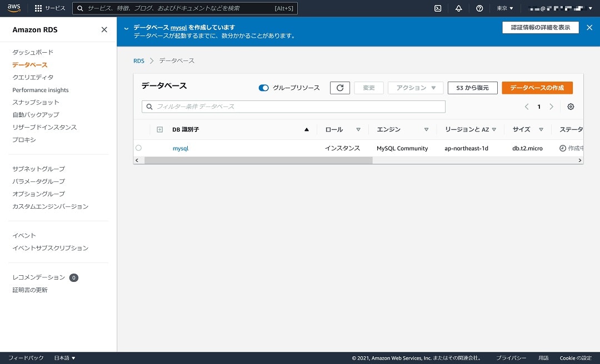Open クエリエディタ in sidebar
This screenshot has width=600, height=364.
point(33,77)
